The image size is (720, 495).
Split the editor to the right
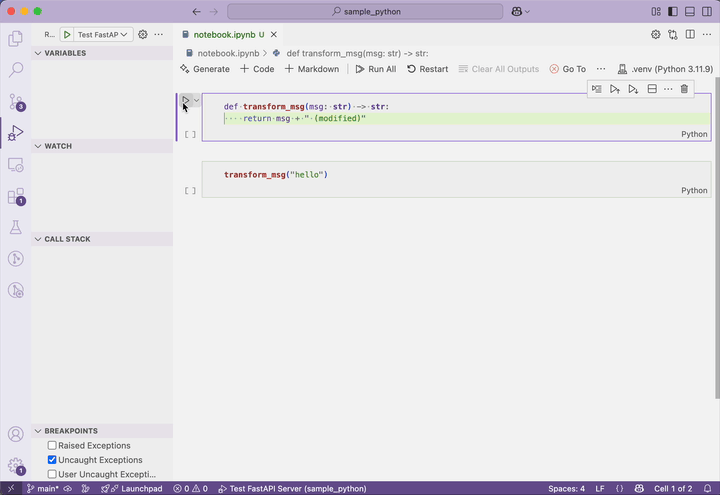[x=690, y=34]
